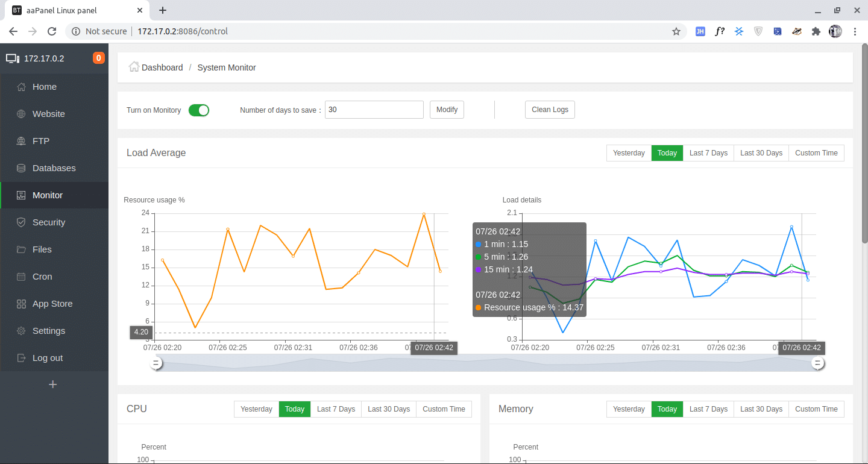Select Yesterday for Load Average
The height and width of the screenshot is (464, 868).
629,153
